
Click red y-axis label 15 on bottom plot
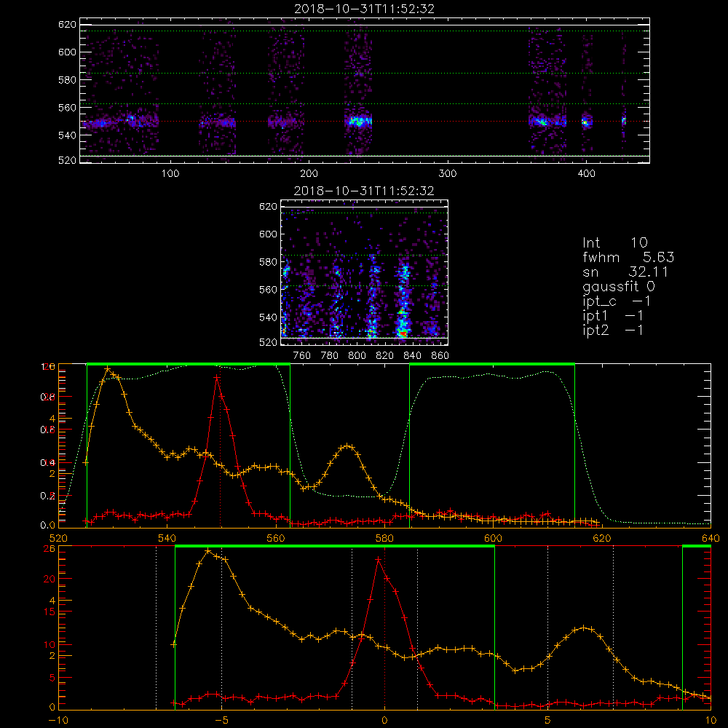pos(50,612)
